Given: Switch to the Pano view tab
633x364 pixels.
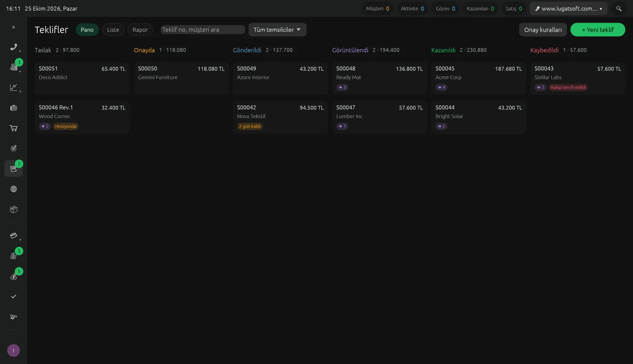Looking at the screenshot, I should [87, 30].
